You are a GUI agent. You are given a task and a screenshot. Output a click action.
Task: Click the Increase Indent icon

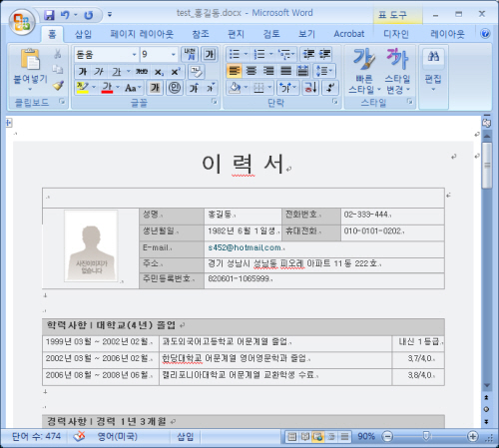325,54
